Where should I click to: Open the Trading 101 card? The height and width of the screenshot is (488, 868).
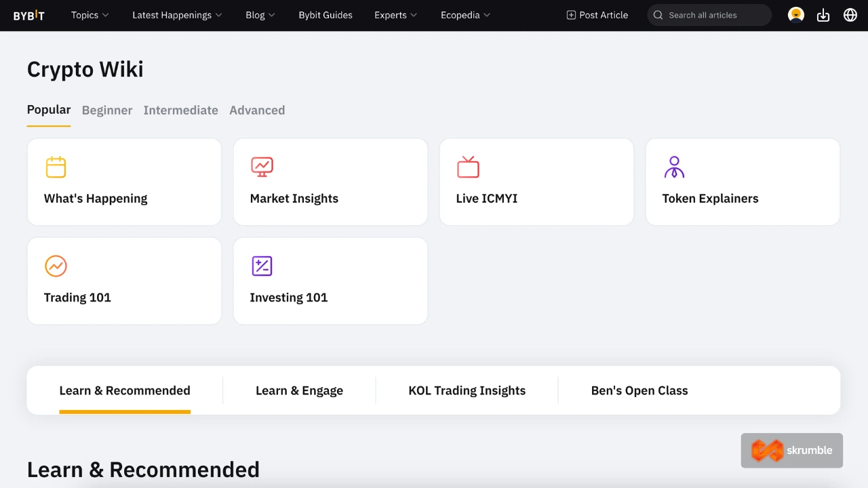[124, 281]
